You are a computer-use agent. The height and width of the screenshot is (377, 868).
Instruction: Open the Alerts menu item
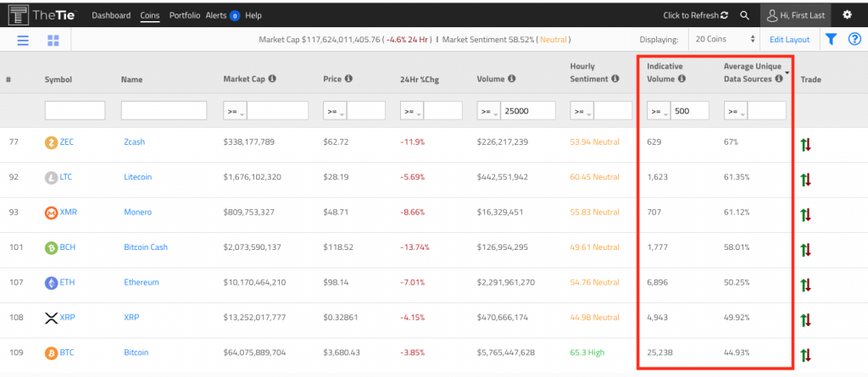click(222, 15)
